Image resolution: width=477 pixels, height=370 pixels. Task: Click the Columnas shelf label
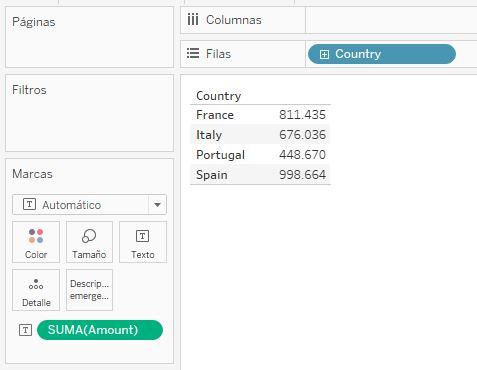234,20
